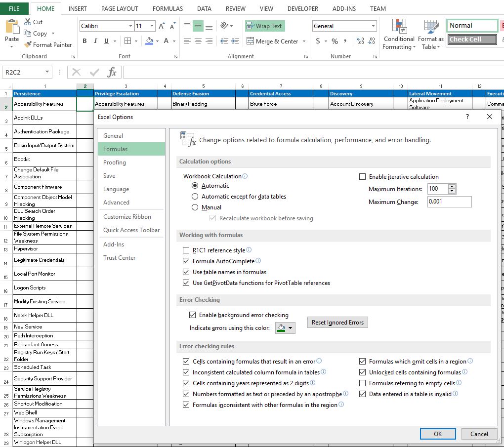This screenshot has height=447, width=504.
Task: Apply Comma Style
Action: click(345, 41)
